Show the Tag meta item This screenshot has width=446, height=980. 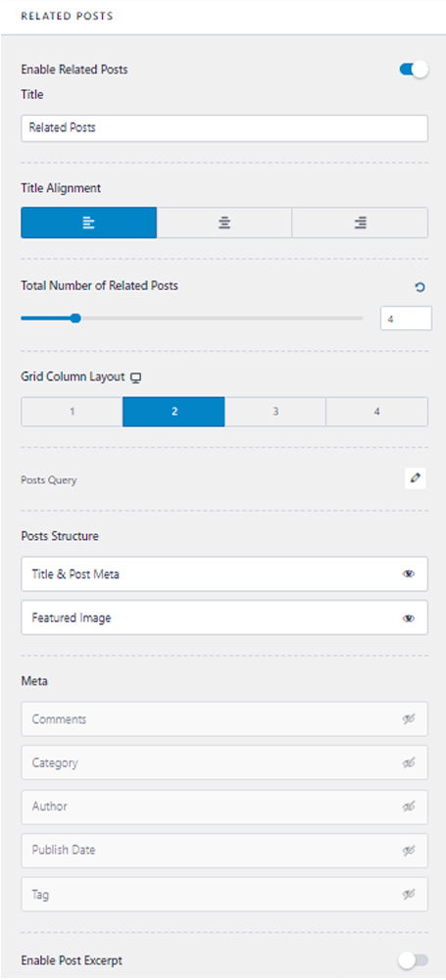(x=409, y=895)
